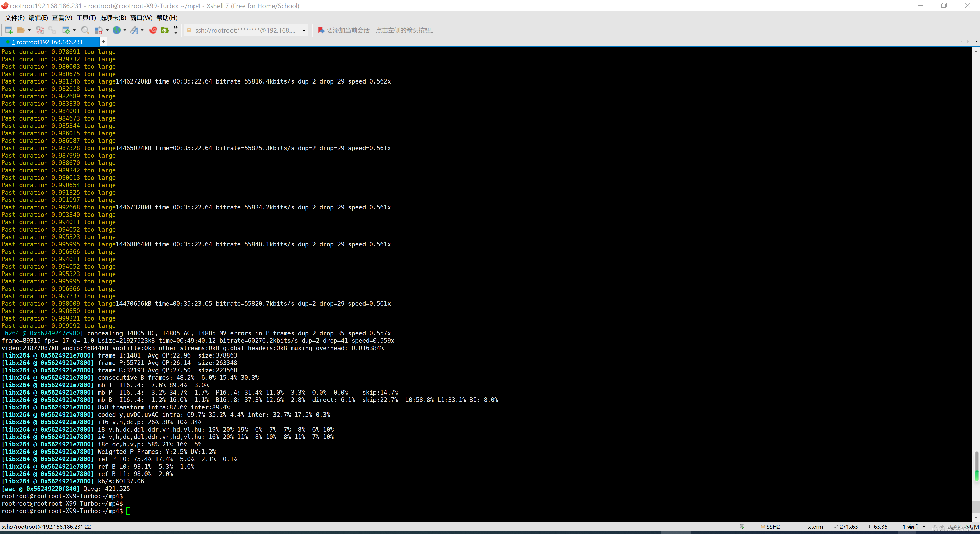Expand the globe encoding dropdown arrow
980x534 pixels.
(125, 30)
